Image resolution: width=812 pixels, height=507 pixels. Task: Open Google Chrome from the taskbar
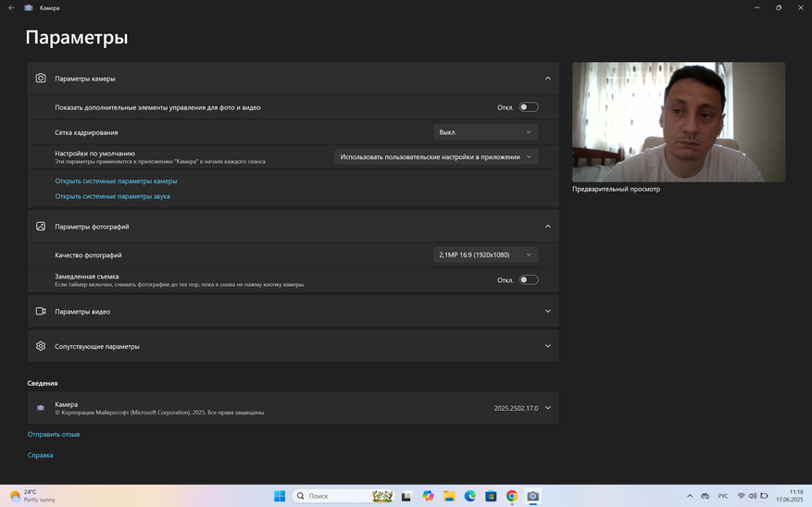(x=512, y=496)
